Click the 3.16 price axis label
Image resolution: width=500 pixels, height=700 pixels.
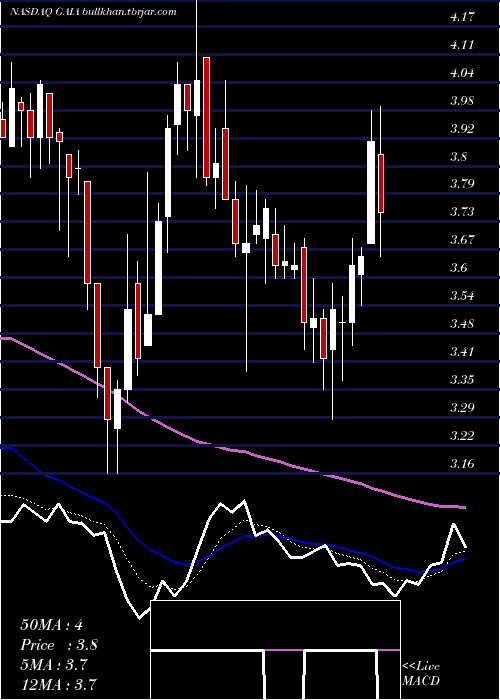462,463
